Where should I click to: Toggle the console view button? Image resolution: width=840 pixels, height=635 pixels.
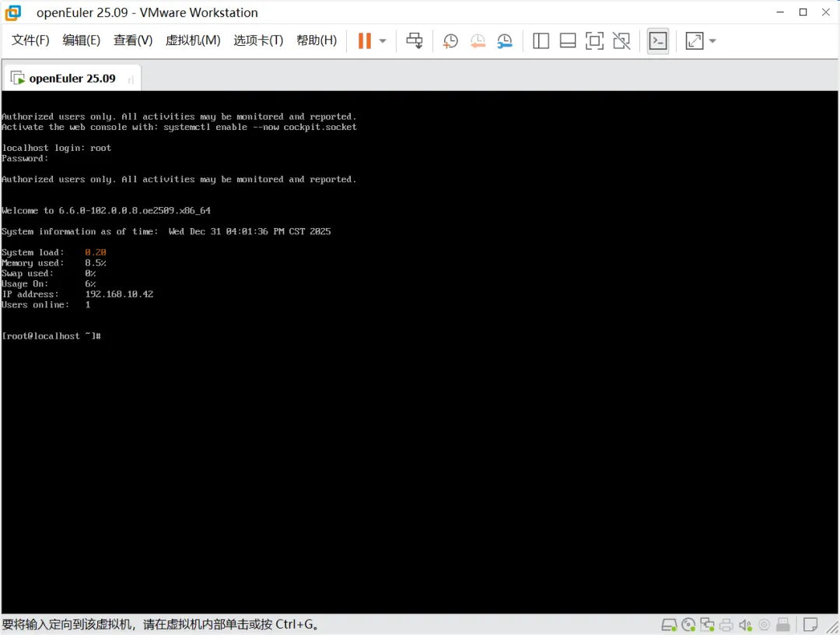(658, 40)
